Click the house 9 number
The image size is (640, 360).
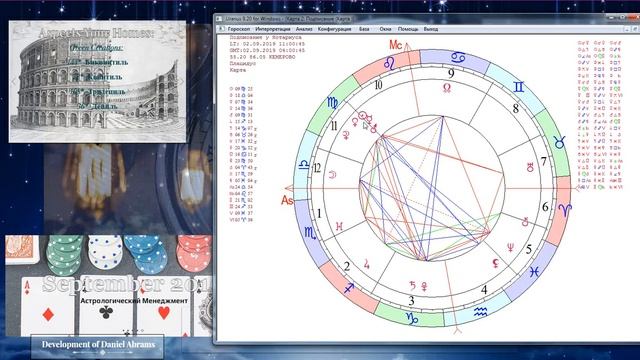(451, 73)
